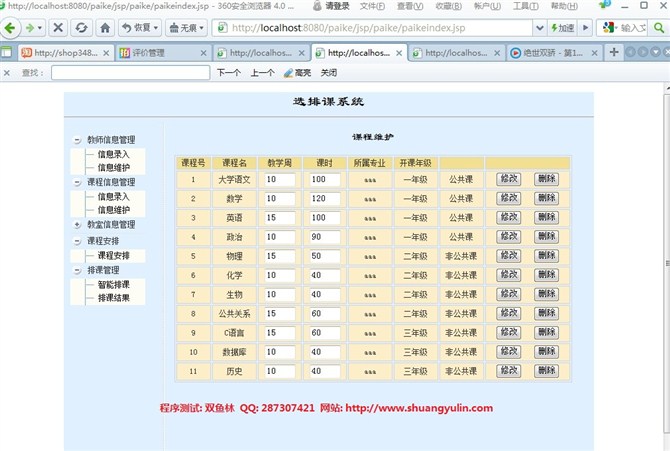Collapse the 课程信息管理 tree node
Image resolution: width=670 pixels, height=451 pixels.
(77, 183)
